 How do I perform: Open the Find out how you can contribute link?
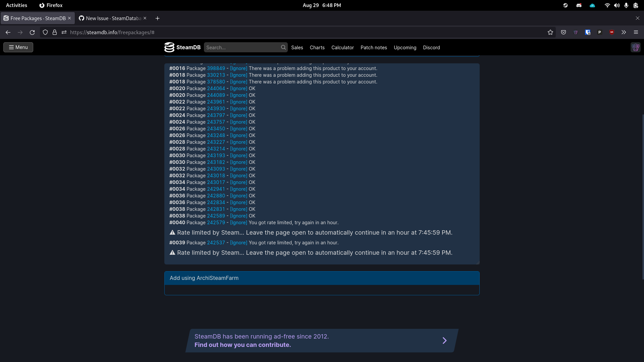click(x=243, y=345)
